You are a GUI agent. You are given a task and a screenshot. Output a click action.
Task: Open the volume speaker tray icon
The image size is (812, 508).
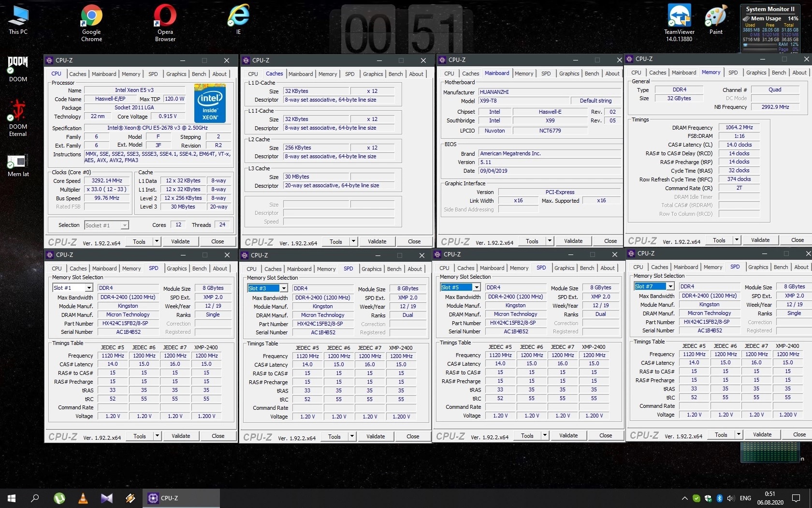[730, 498]
